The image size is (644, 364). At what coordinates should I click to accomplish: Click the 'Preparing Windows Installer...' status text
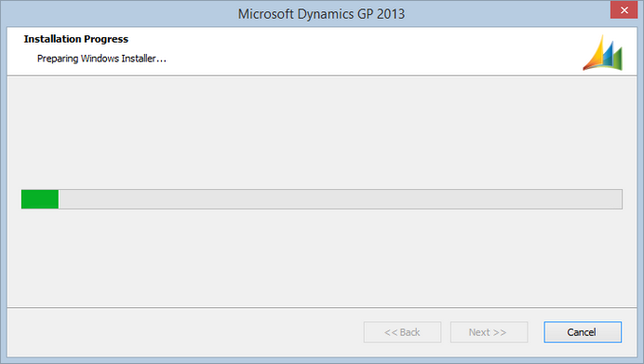coord(101,59)
